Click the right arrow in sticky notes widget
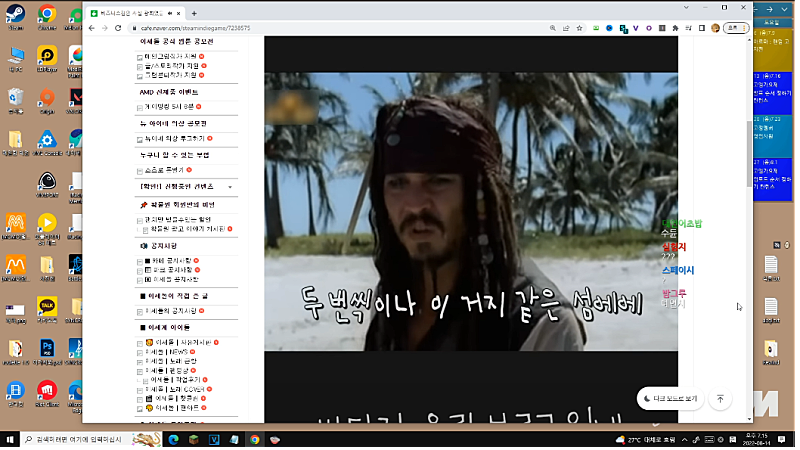The image size is (800, 450). pos(770,9)
